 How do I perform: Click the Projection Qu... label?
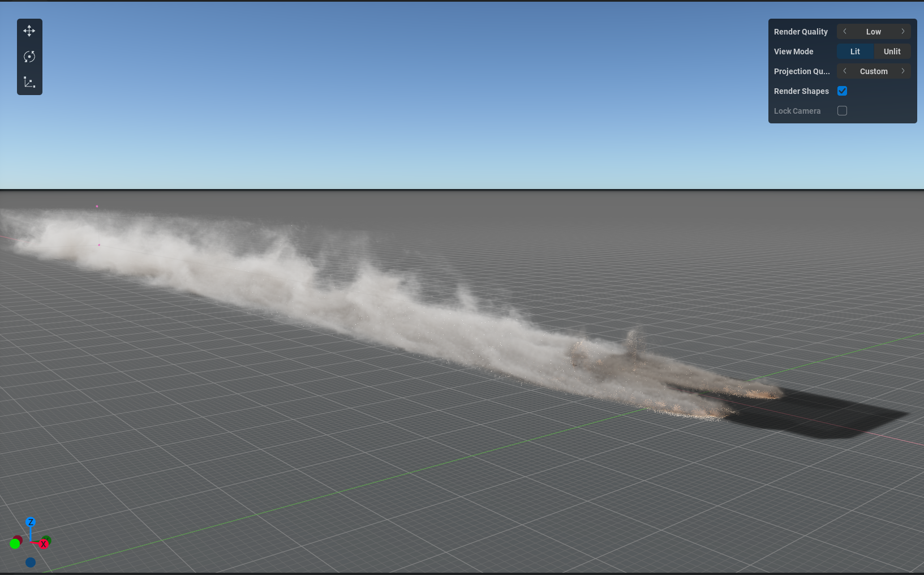click(x=802, y=71)
